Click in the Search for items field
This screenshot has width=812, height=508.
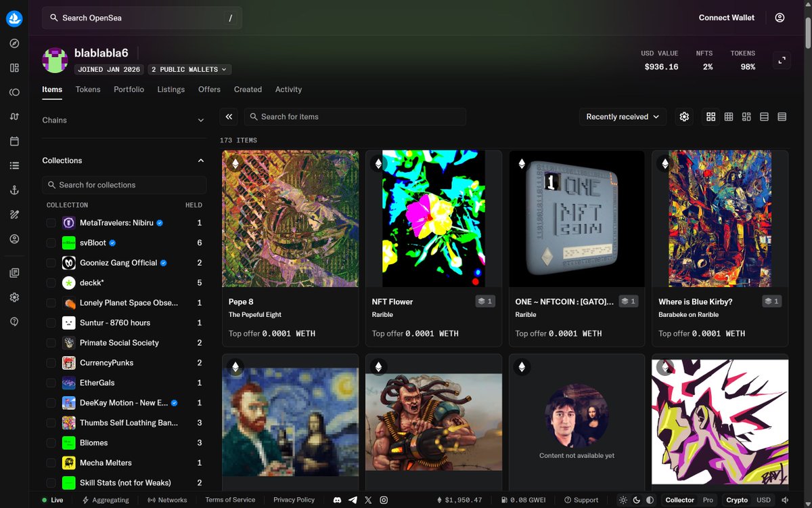point(355,117)
